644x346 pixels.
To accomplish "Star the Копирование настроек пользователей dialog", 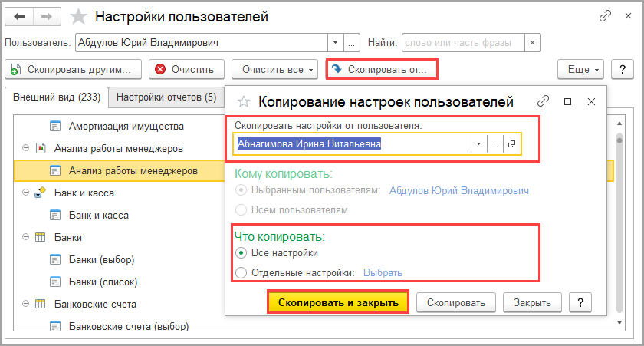I will click(244, 101).
